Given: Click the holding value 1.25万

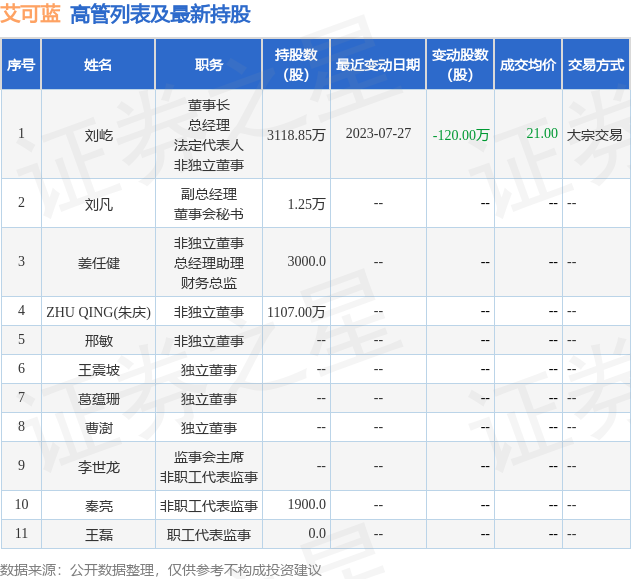Looking at the screenshot, I should pos(306,204).
